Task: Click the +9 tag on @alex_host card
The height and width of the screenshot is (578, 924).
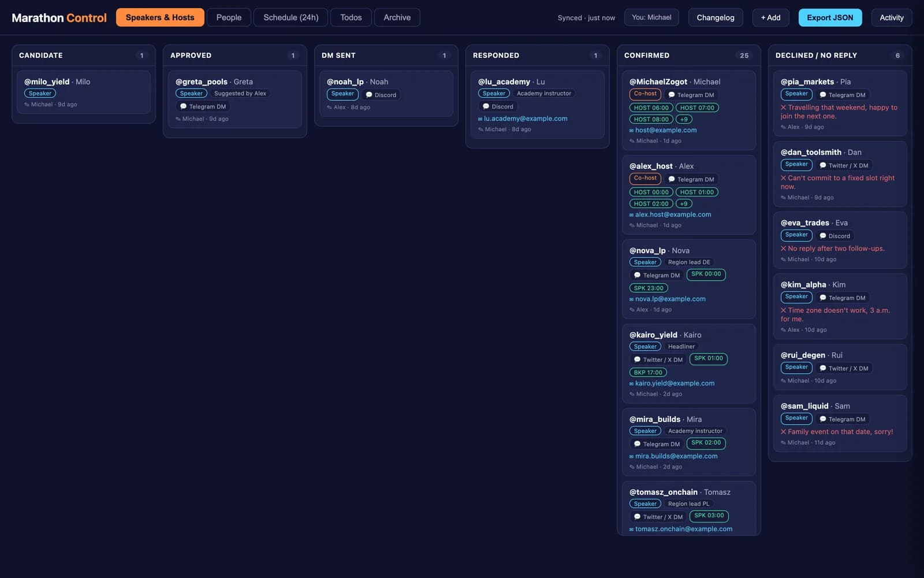Action: click(684, 203)
